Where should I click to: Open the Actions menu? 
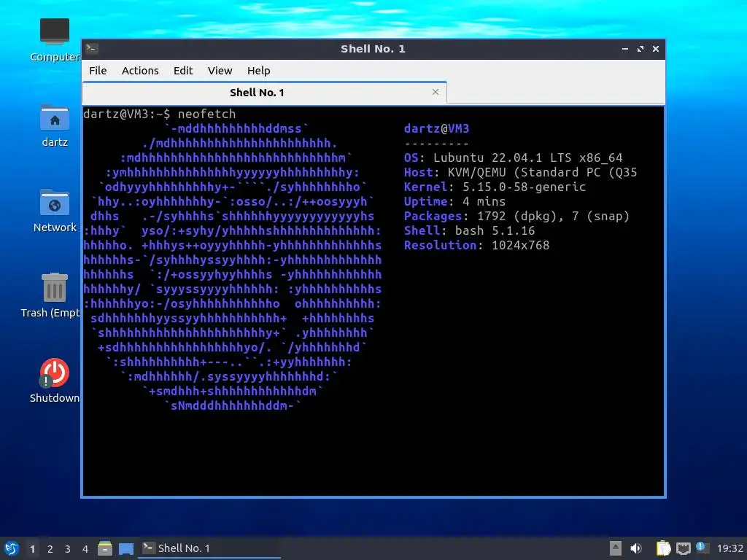pyautogui.click(x=140, y=71)
